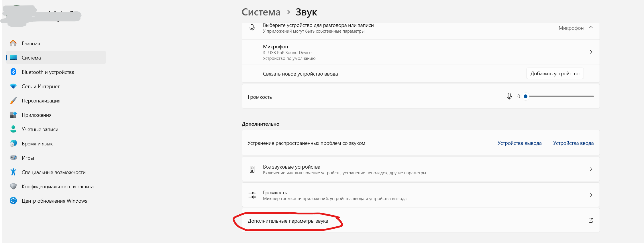
Task: Open Время и язык settings
Action: point(56,143)
